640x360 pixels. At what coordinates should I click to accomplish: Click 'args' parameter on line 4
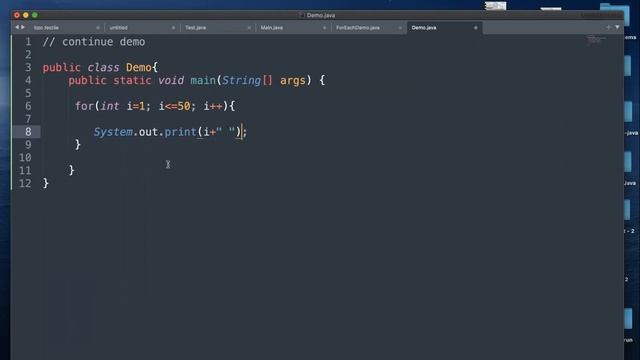[x=293, y=81]
